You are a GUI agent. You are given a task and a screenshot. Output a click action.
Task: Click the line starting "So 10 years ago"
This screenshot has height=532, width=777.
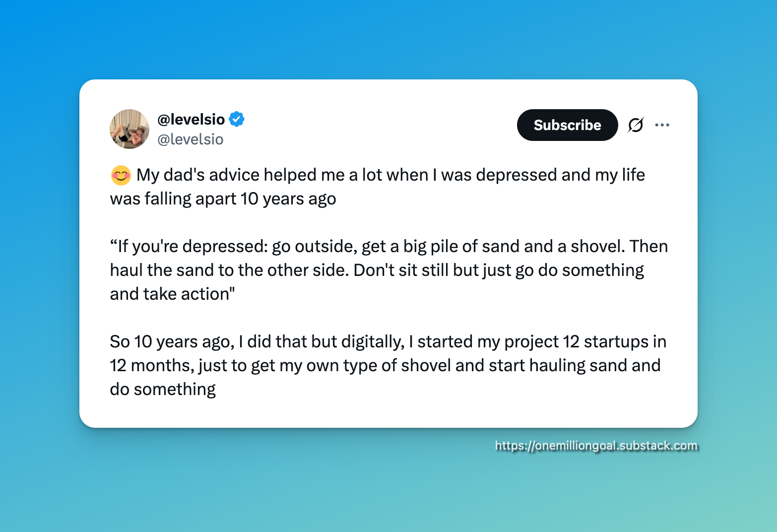tap(388, 342)
